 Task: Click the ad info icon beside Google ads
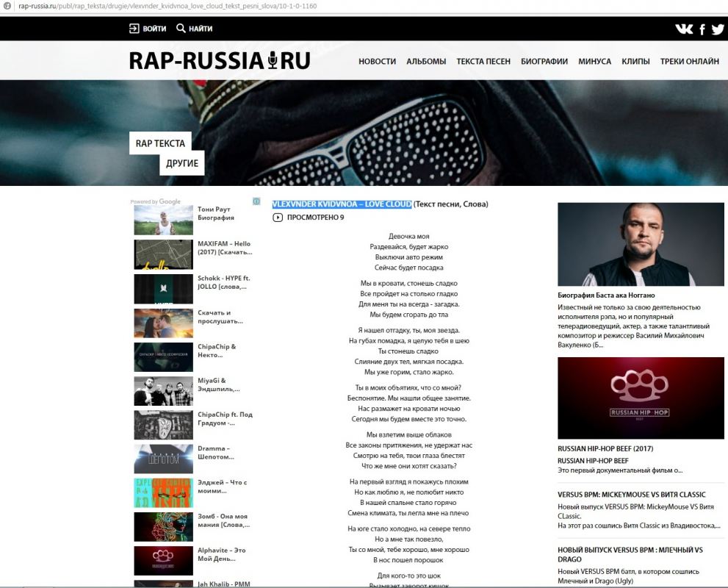tap(256, 201)
